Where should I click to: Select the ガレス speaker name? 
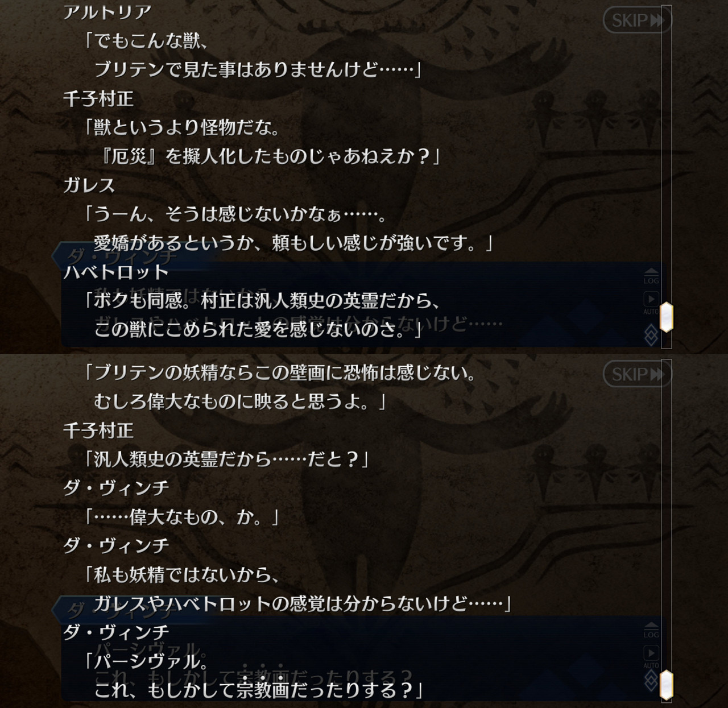(89, 185)
